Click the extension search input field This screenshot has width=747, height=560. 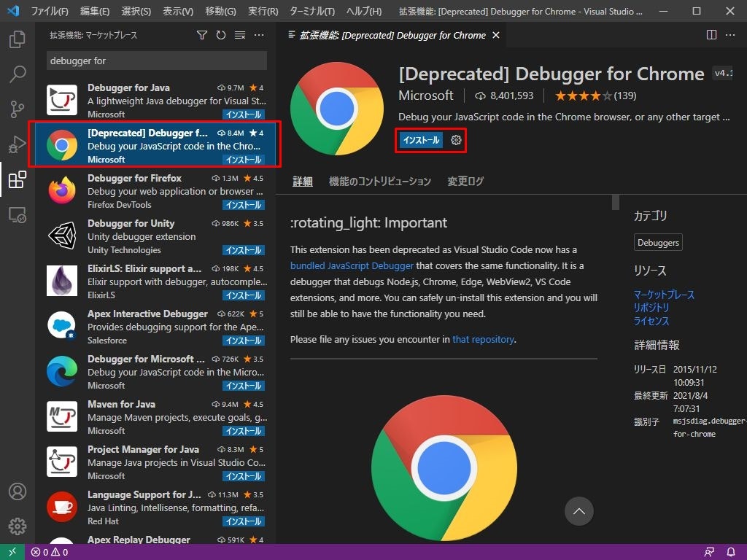point(157,61)
